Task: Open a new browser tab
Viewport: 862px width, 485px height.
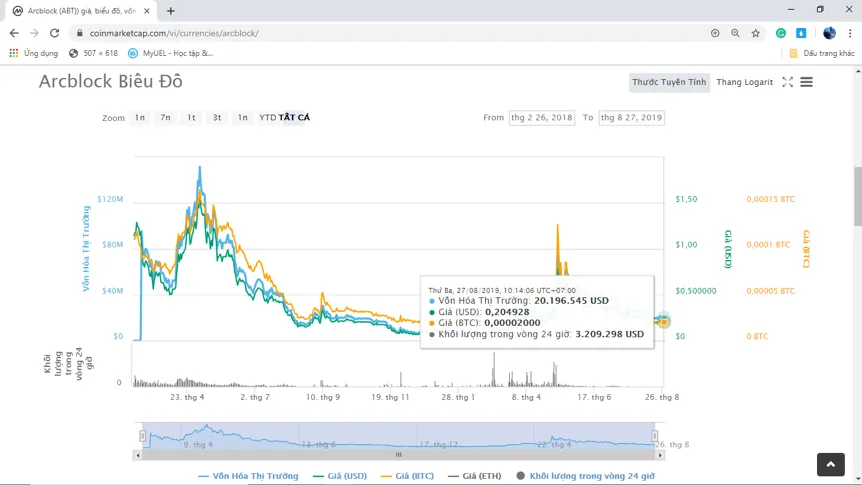Action: (x=170, y=10)
